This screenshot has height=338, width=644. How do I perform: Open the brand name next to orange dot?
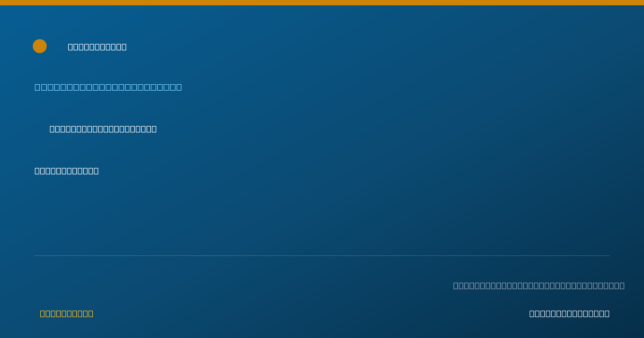point(97,47)
